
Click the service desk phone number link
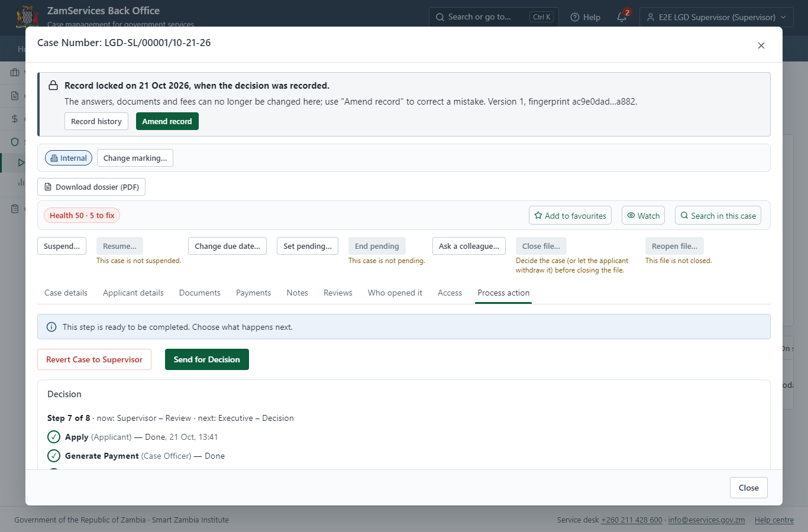[x=632, y=520]
